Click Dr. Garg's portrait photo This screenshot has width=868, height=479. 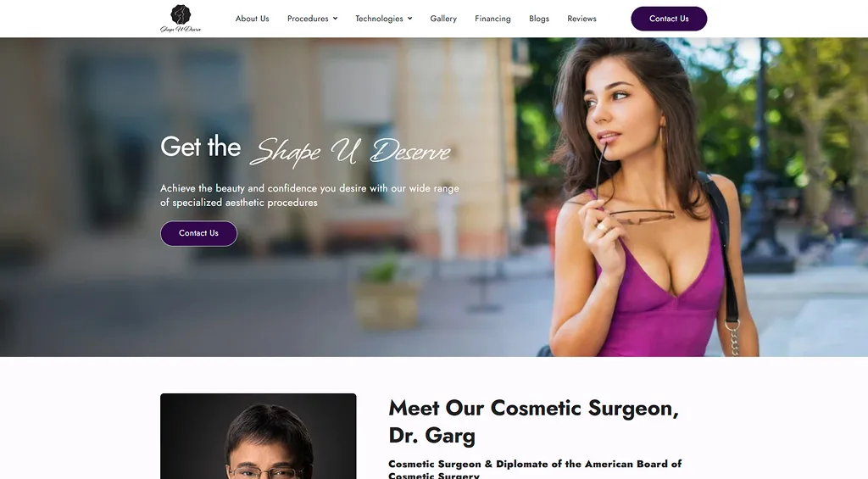pos(258,437)
